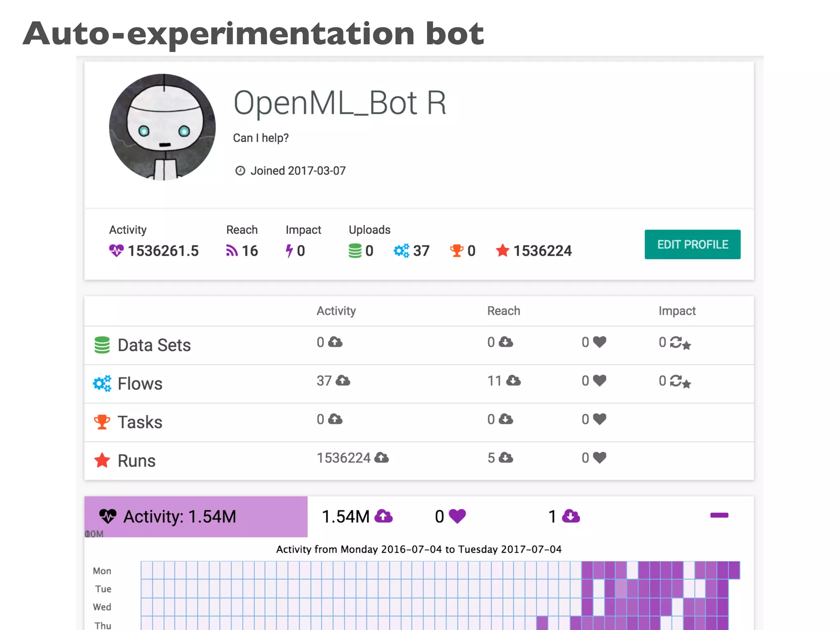Click the OpenML_Bot R profile name
This screenshot has height=630, width=840.
(x=340, y=103)
